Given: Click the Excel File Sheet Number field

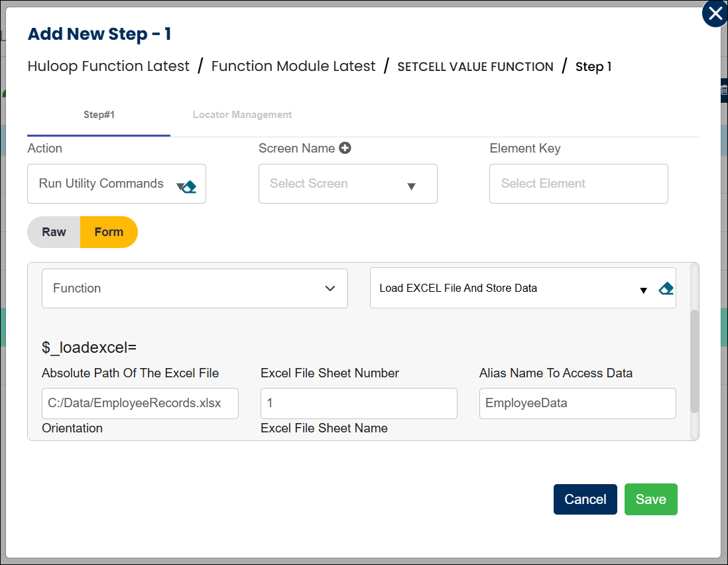Looking at the screenshot, I should pyautogui.click(x=359, y=403).
